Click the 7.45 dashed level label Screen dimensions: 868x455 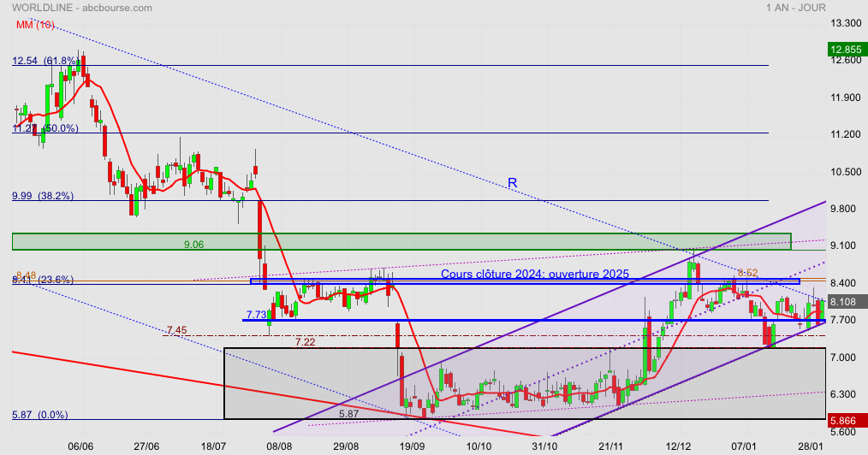(x=176, y=331)
